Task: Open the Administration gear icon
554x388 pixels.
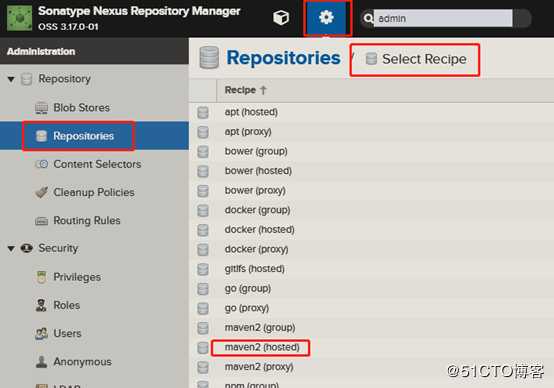Action: (326, 17)
